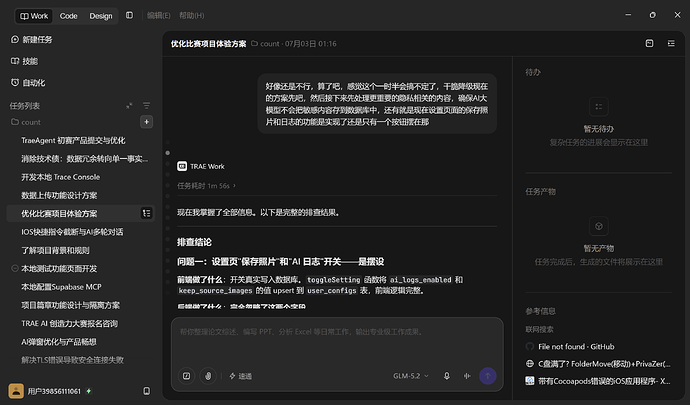The height and width of the screenshot is (405, 690).
Task: Start voice input with the microphone icon
Action: tap(447, 376)
